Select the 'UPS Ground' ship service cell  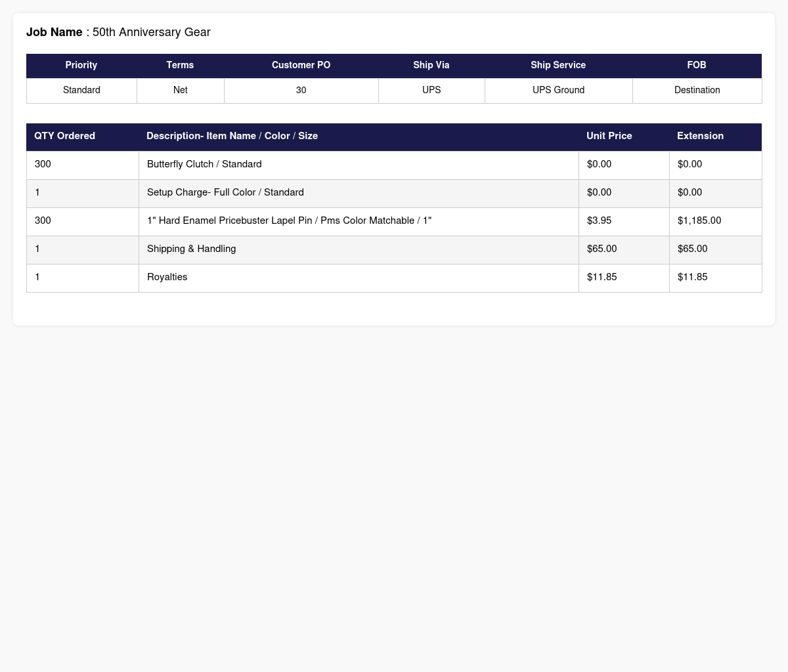click(558, 91)
